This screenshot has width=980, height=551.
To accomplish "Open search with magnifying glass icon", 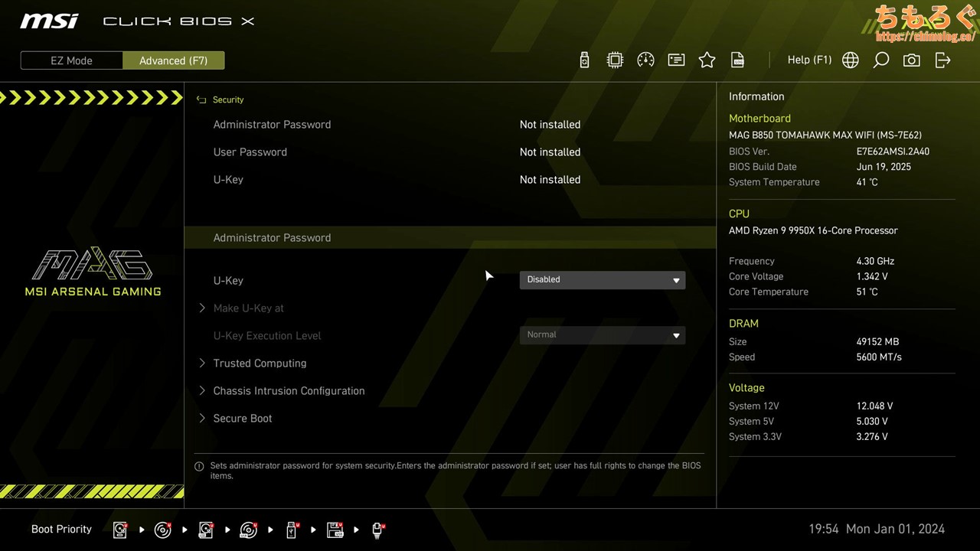I will [880, 60].
